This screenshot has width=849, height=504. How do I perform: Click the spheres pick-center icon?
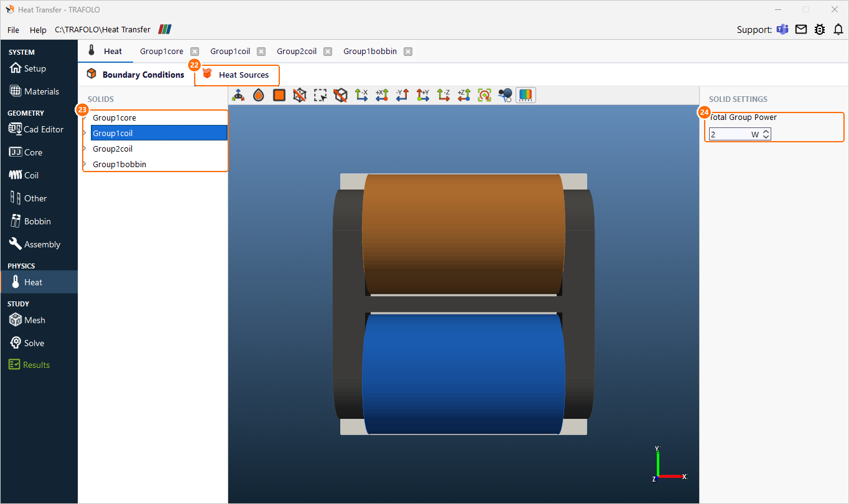tap(505, 95)
